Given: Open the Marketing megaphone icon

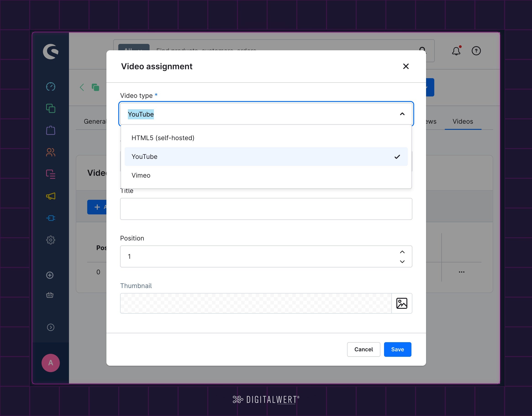Looking at the screenshot, I should click(x=51, y=196).
